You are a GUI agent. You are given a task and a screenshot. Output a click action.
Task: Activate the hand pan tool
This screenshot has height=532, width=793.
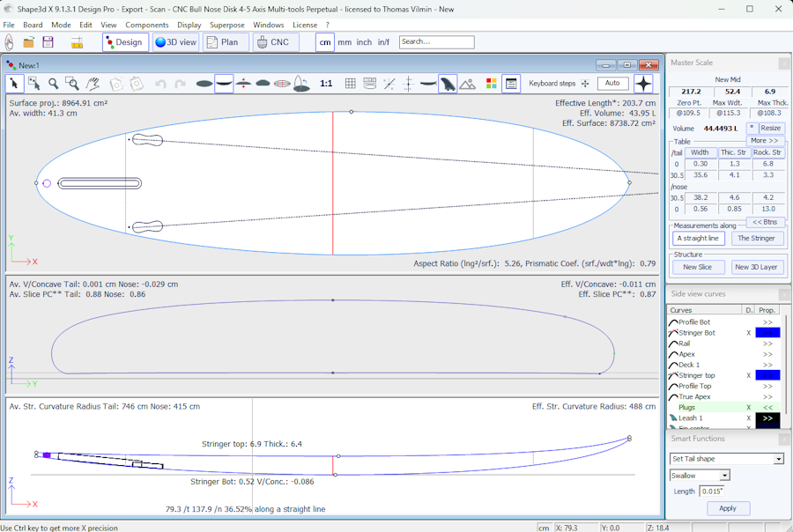(92, 84)
